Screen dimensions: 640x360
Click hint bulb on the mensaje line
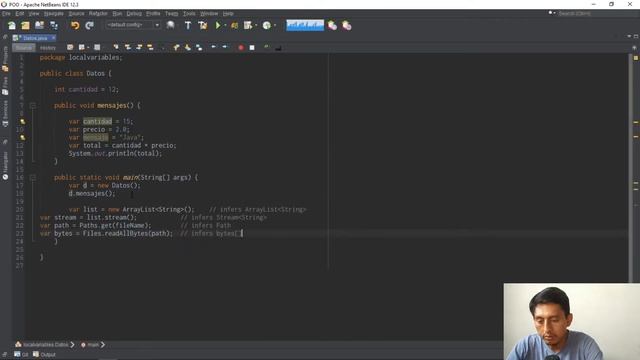coord(22,138)
